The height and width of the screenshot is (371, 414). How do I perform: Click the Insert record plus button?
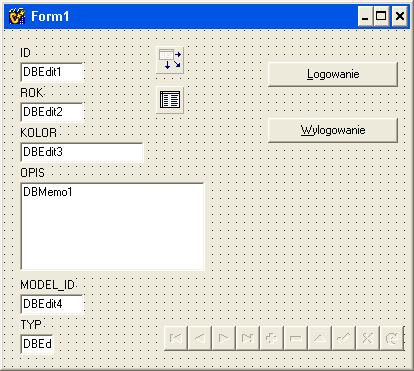click(x=271, y=338)
